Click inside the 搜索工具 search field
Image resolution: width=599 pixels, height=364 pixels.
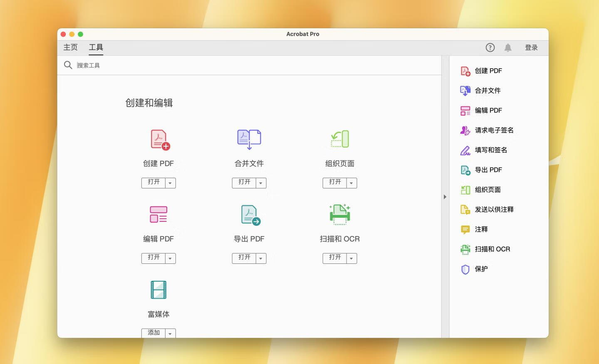(x=125, y=65)
